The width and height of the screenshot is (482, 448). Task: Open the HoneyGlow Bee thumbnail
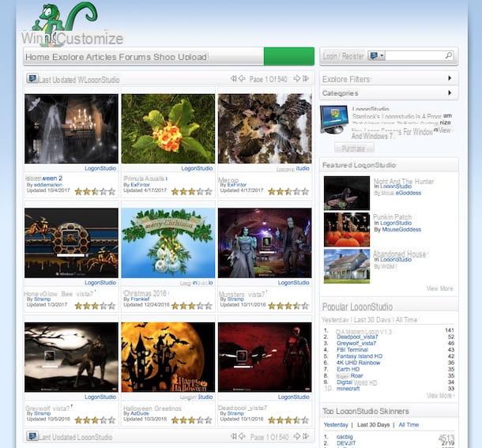point(71,243)
